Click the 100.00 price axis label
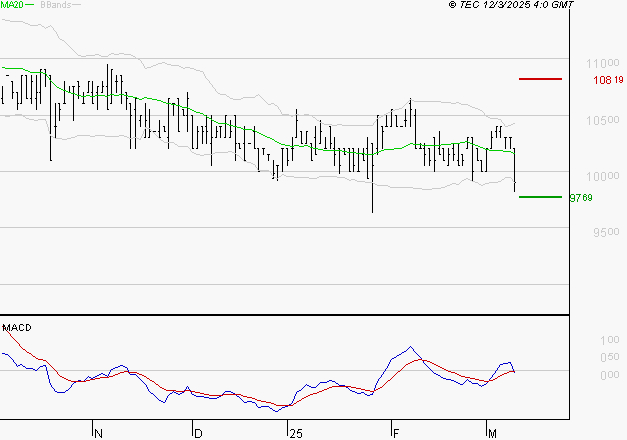 pyautogui.click(x=603, y=176)
